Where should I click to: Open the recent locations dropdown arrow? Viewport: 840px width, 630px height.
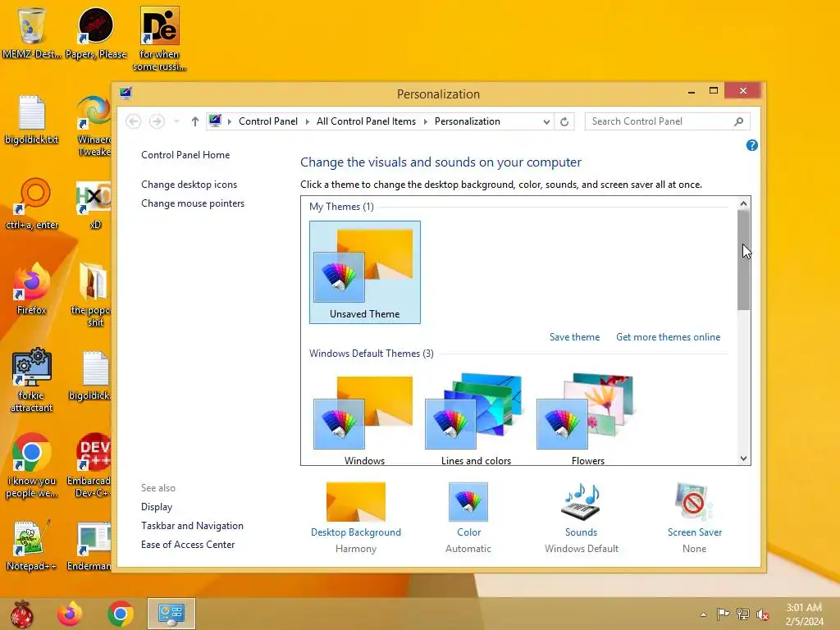click(x=177, y=121)
